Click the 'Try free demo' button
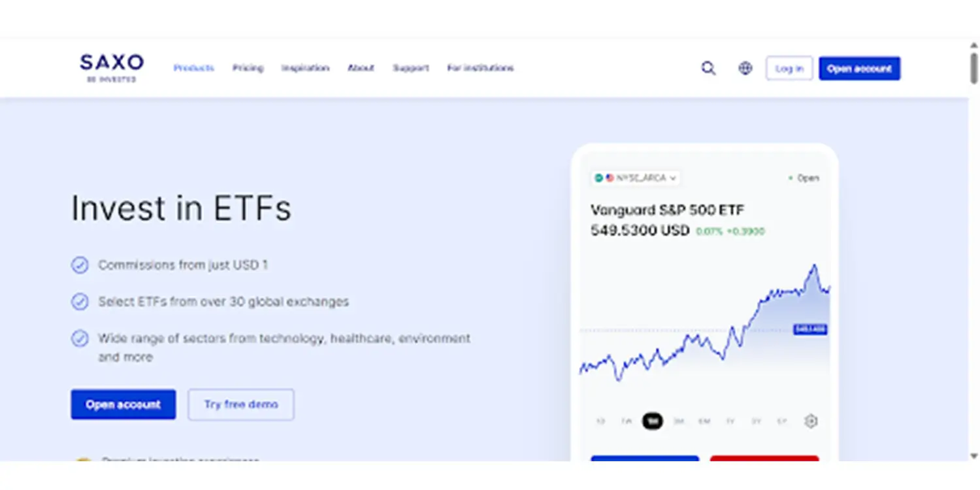The height and width of the screenshot is (490, 980). [240, 404]
